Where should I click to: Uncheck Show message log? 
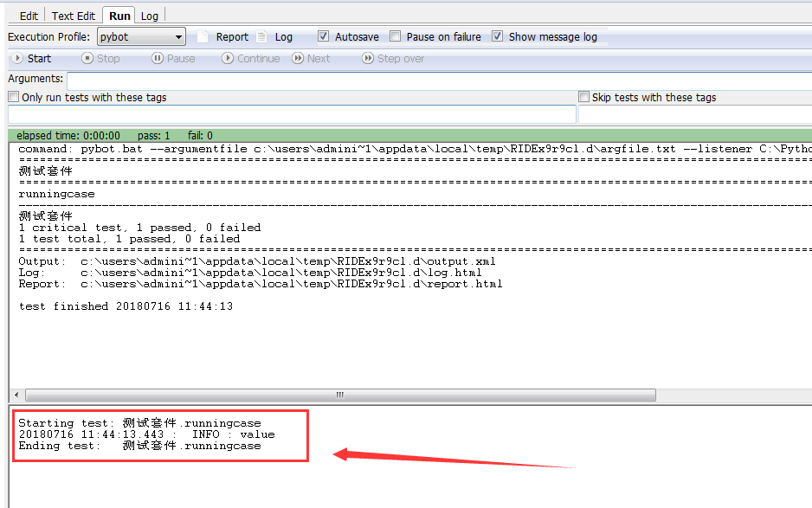click(x=497, y=36)
